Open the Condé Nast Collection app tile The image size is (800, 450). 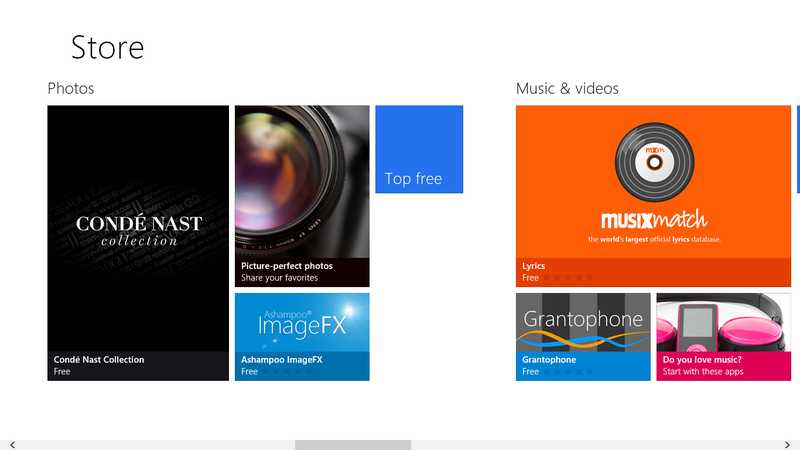[138, 243]
